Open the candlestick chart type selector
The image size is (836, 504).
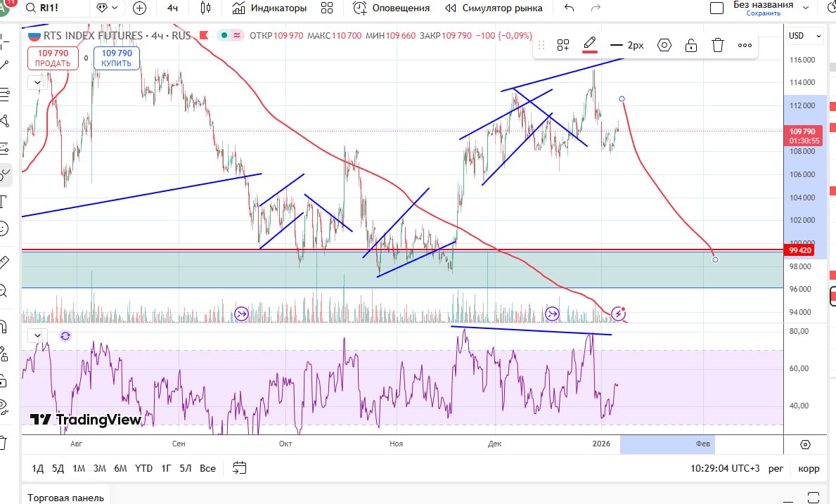coord(206,8)
